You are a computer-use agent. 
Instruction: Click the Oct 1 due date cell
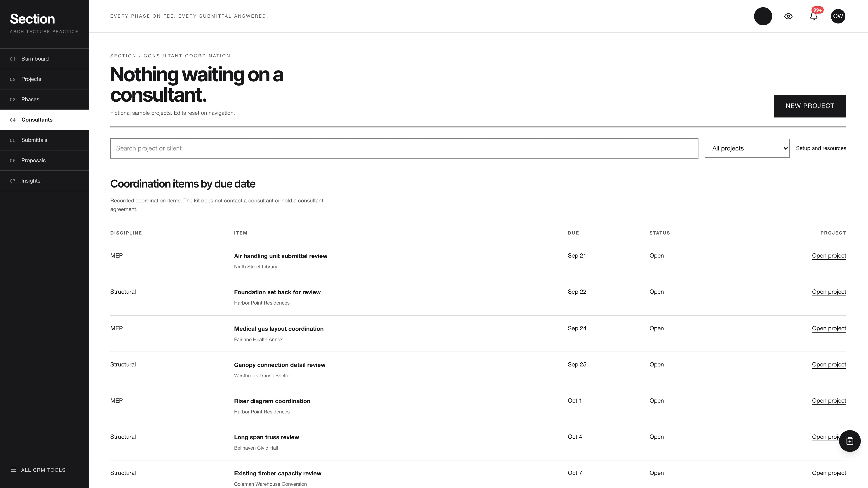(575, 400)
